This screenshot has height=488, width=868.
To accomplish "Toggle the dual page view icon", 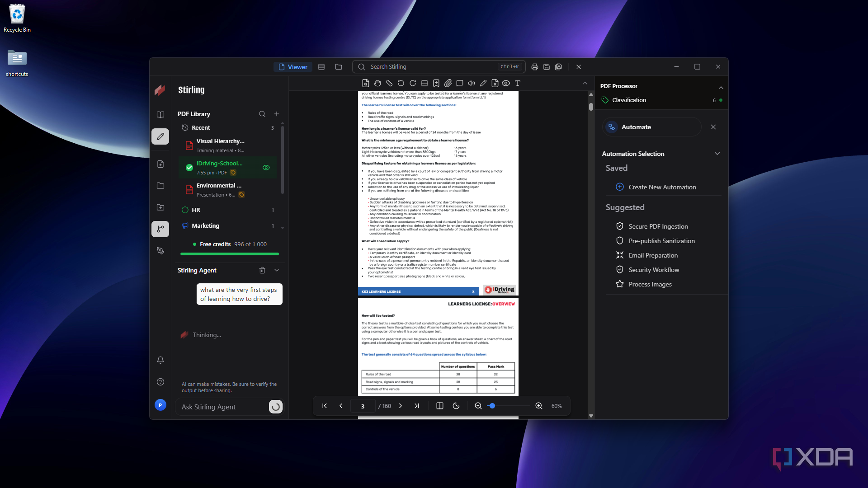I will tap(440, 406).
